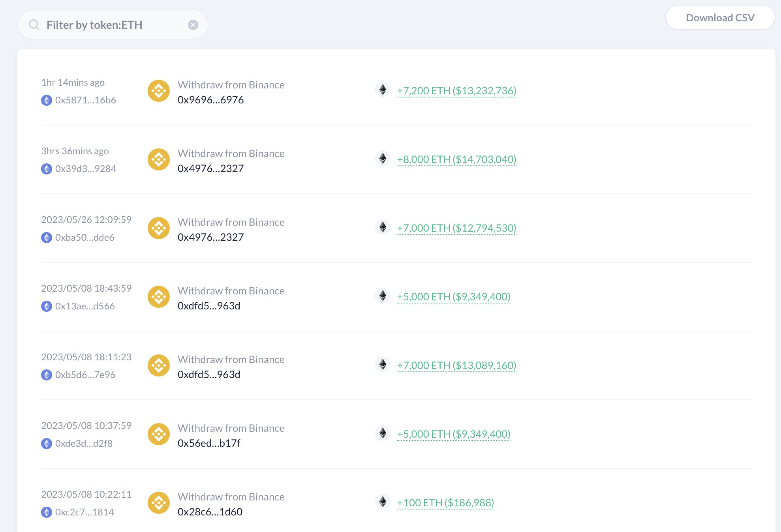This screenshot has height=532, width=781.
Task: Open the +7,200 ETH ($13,232,736) amount link
Action: (456, 91)
